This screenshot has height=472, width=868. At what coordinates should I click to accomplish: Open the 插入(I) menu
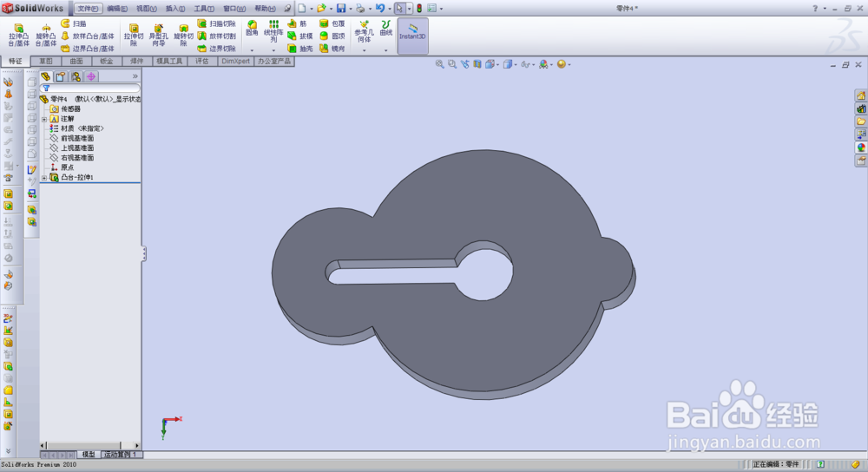tap(175, 9)
